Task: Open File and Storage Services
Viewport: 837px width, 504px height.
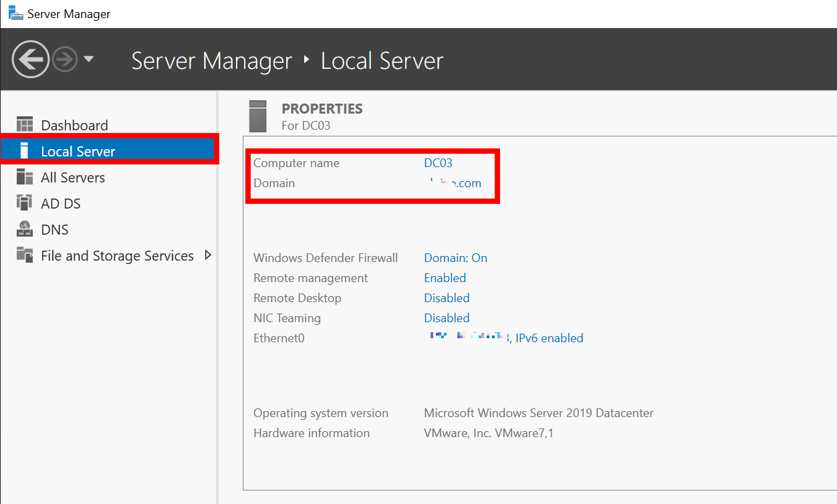Action: [117, 256]
